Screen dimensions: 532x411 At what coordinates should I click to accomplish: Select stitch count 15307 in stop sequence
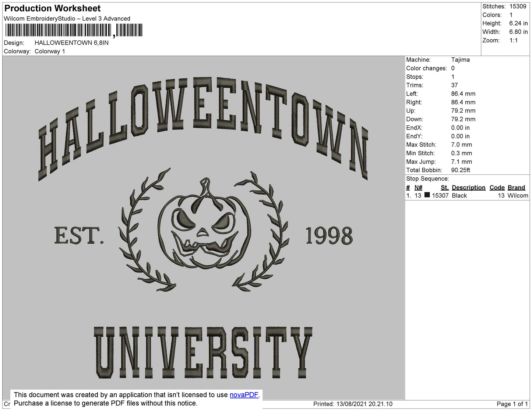point(440,196)
